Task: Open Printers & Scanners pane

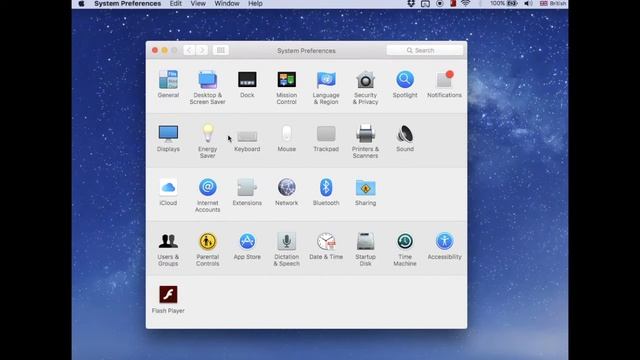Action: (x=365, y=141)
